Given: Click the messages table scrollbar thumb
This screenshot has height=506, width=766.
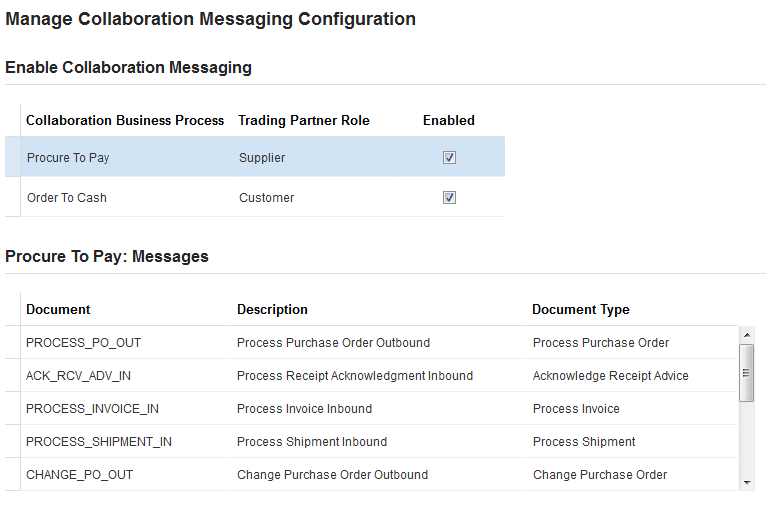Looking at the screenshot, I should tap(746, 372).
